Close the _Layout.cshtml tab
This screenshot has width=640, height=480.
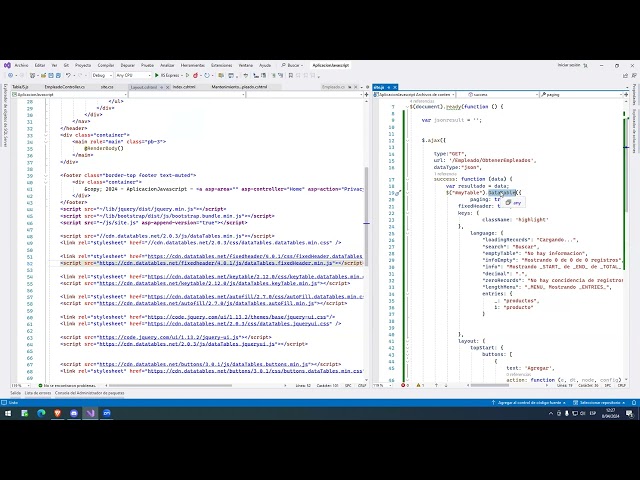(x=167, y=87)
